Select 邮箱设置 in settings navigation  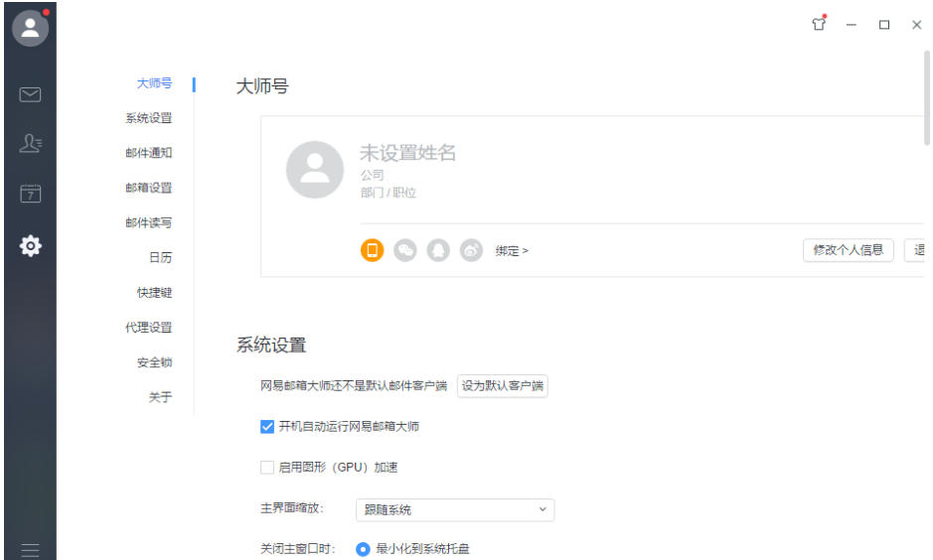(x=148, y=188)
